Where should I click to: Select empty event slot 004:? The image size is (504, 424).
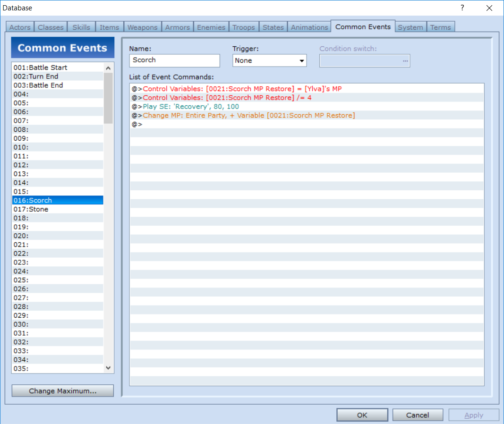[58, 94]
